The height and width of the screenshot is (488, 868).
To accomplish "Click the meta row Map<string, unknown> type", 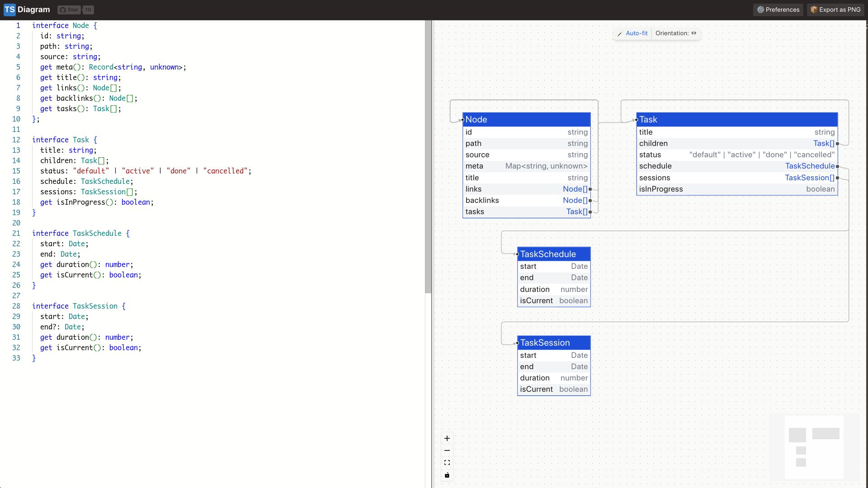I will [x=546, y=166].
